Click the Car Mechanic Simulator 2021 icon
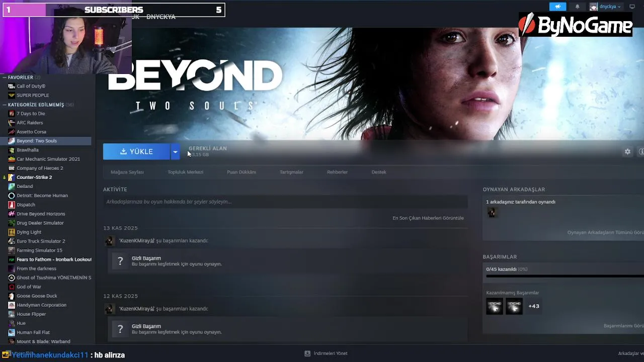The height and width of the screenshot is (362, 644). [x=12, y=159]
